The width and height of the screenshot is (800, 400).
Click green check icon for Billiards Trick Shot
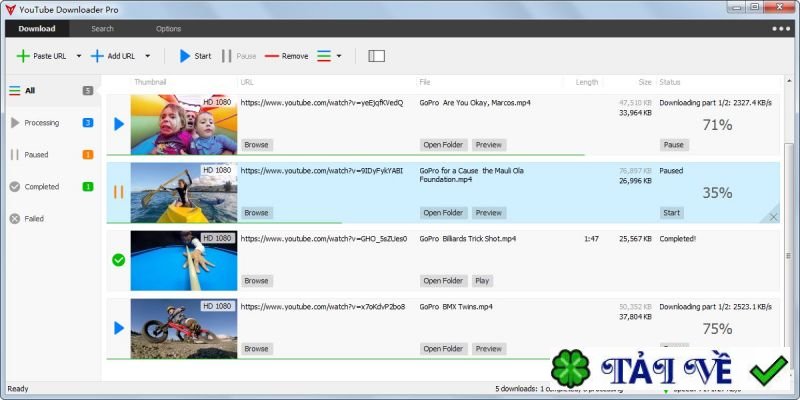pyautogui.click(x=118, y=260)
